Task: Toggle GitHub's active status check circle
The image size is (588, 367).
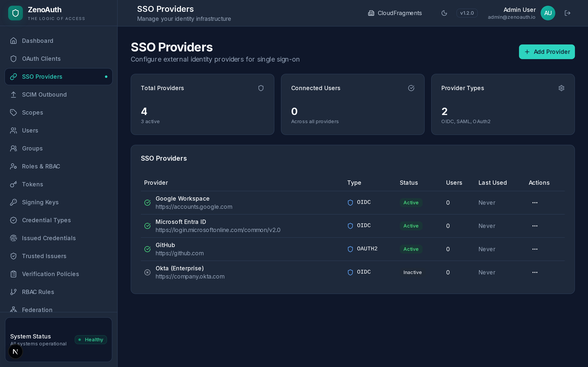Action: point(147,249)
